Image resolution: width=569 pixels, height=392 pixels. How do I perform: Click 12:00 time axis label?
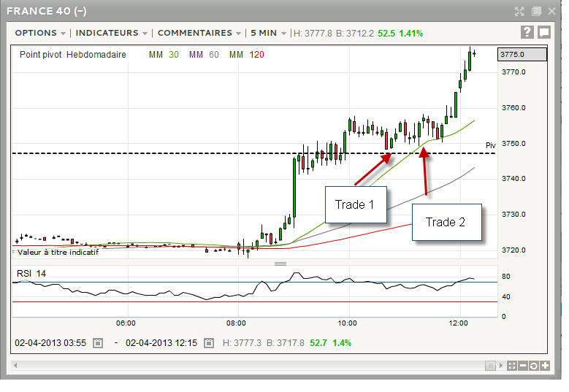[458, 323]
